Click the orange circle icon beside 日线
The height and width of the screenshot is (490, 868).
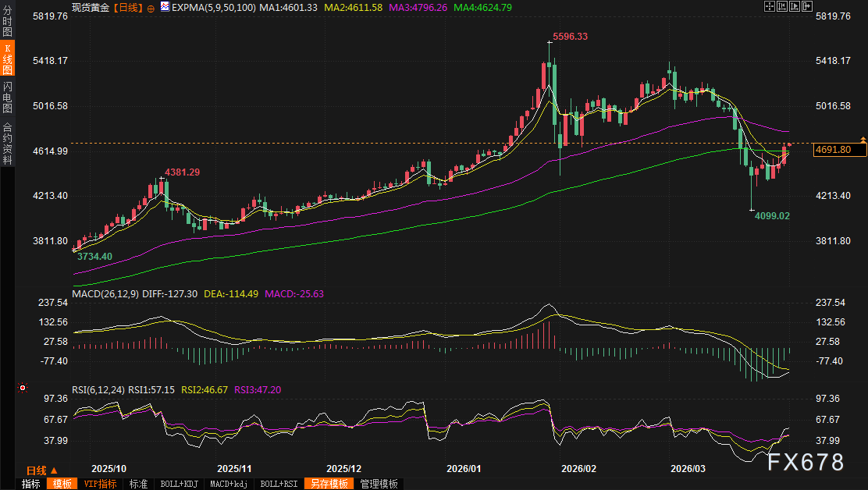coord(151,7)
